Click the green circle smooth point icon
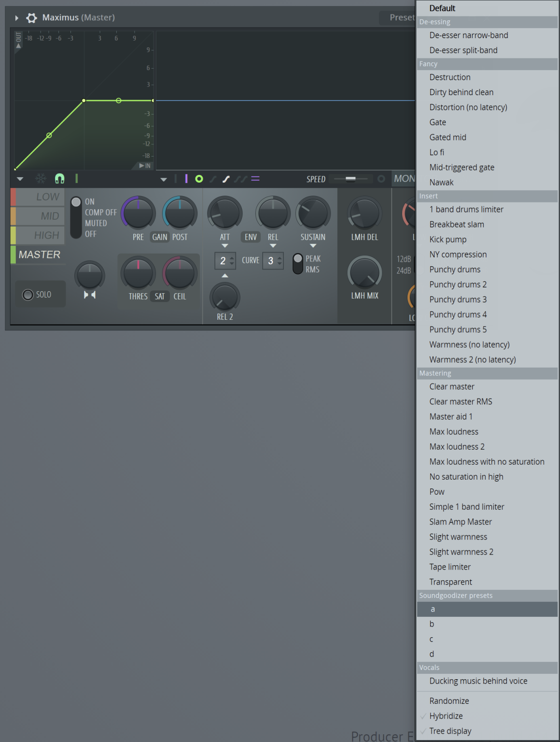The image size is (560, 742). click(198, 179)
